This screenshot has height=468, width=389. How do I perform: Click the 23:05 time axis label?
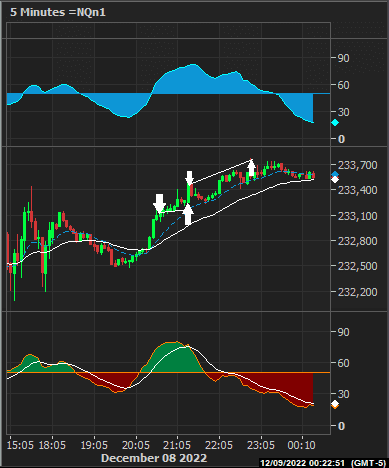pyautogui.click(x=261, y=445)
